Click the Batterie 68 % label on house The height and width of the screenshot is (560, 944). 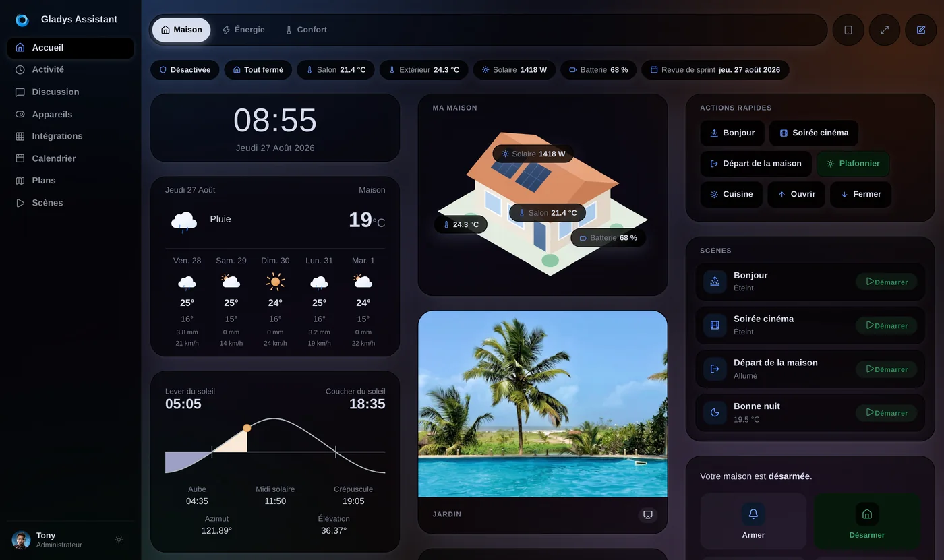pyautogui.click(x=608, y=238)
